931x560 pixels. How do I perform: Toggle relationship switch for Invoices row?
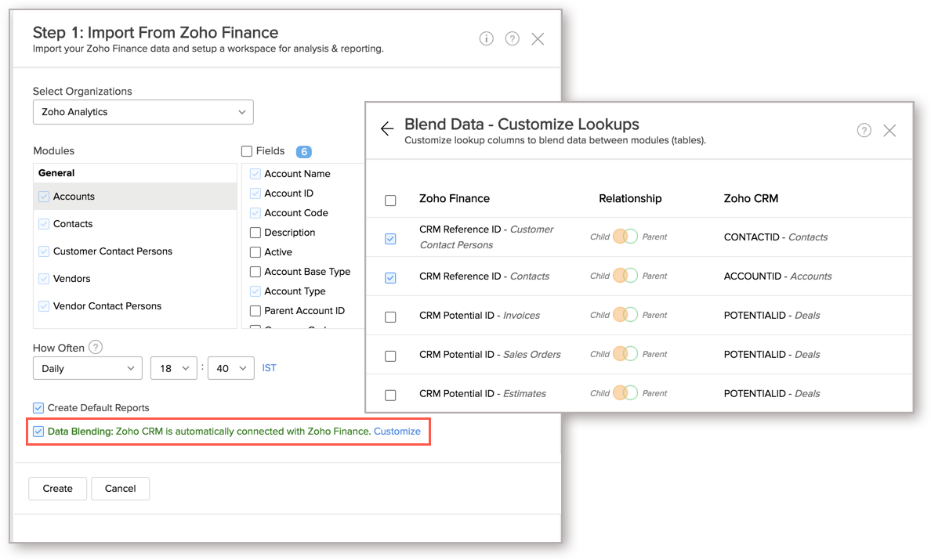625,315
